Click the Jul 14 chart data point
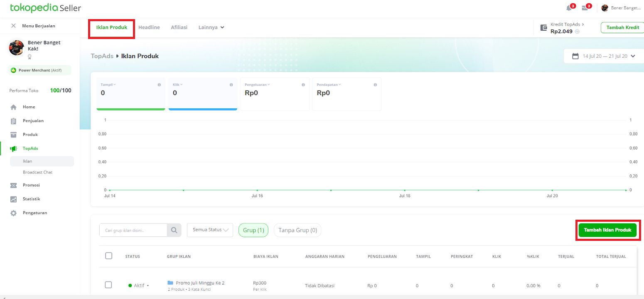Screen dimensions: 644x299 (x=110, y=190)
